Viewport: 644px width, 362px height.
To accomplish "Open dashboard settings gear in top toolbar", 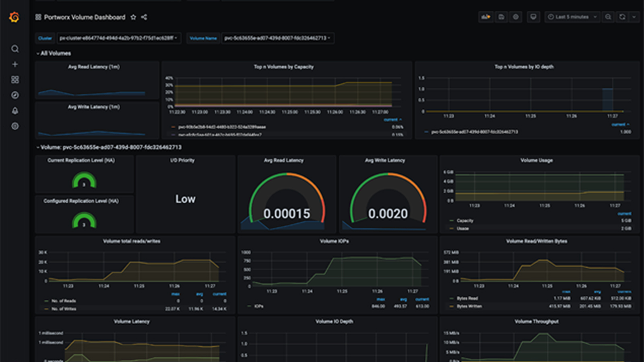I will (x=516, y=17).
